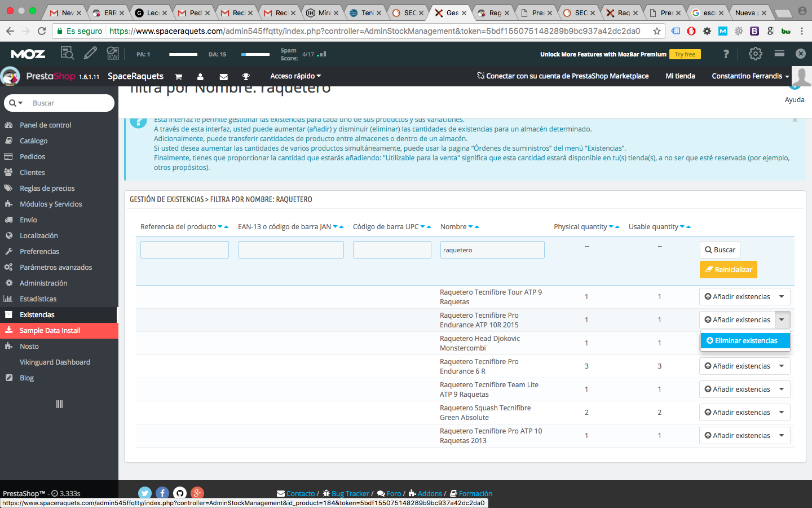The image size is (812, 508).
Task: Click the trophy icon in PrestaShop header
Action: 246,77
